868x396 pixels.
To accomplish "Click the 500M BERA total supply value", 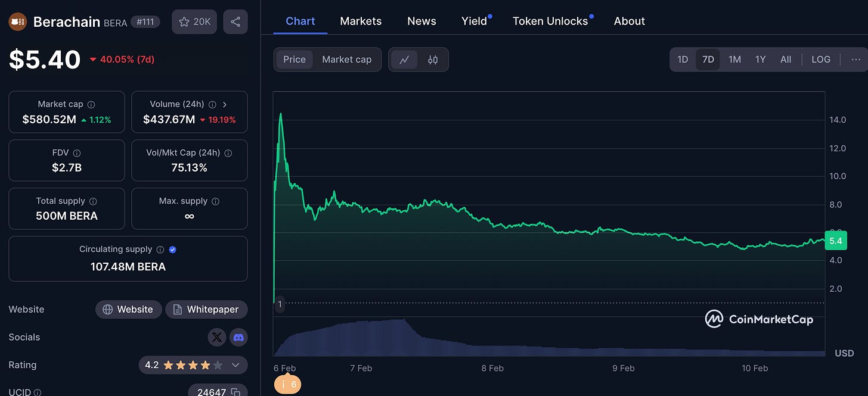I will [67, 216].
